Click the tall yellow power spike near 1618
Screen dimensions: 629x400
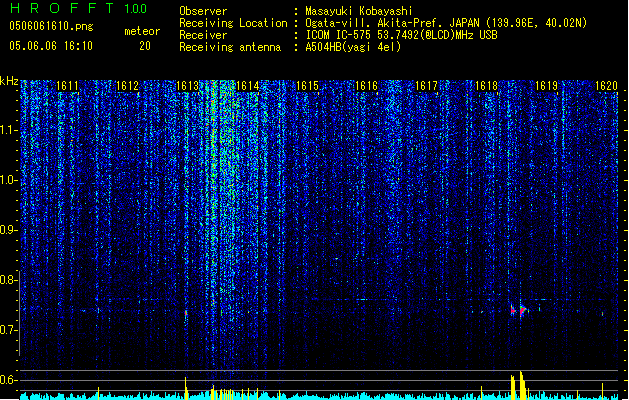tap(521, 385)
